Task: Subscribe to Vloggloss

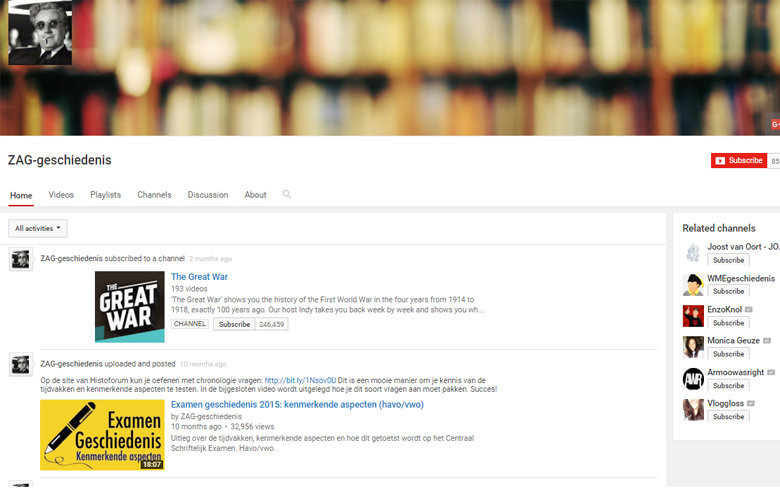Action: [x=728, y=417]
